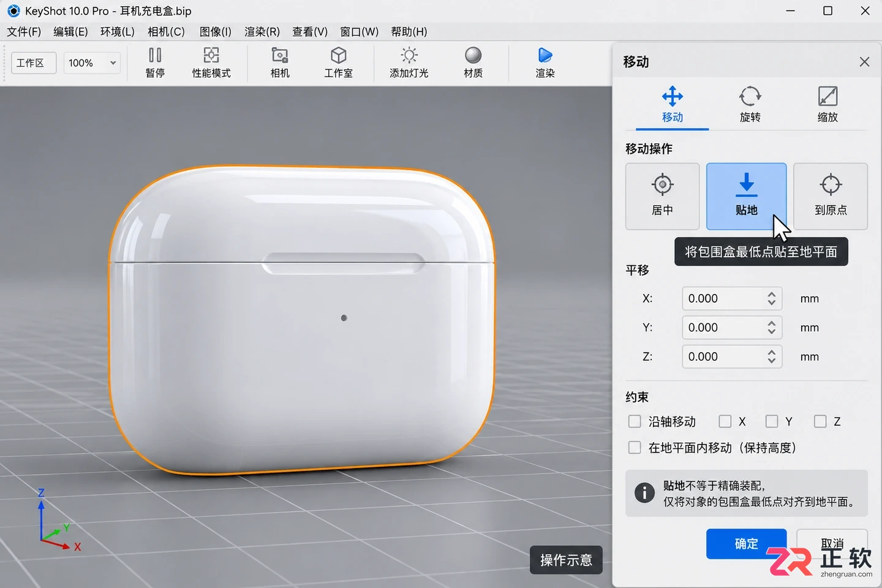This screenshot has height=588, width=882.
Task: Enable the 沿轴移动 checkbox
Action: [x=635, y=421]
